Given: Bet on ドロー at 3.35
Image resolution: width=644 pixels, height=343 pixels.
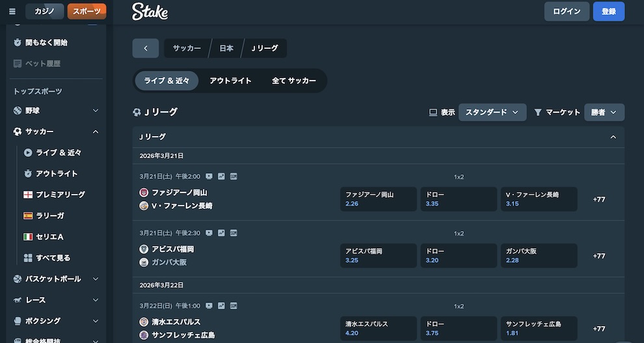Looking at the screenshot, I should point(459,199).
